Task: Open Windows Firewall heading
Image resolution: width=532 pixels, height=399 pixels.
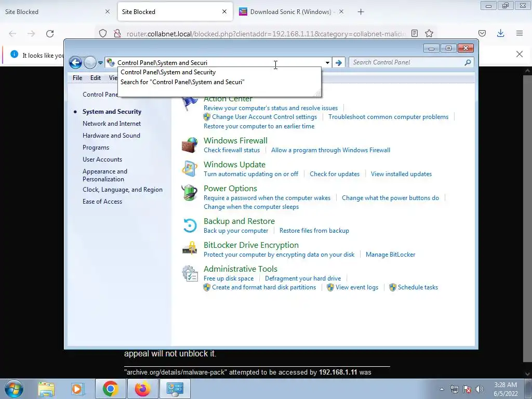Action: 235,140
